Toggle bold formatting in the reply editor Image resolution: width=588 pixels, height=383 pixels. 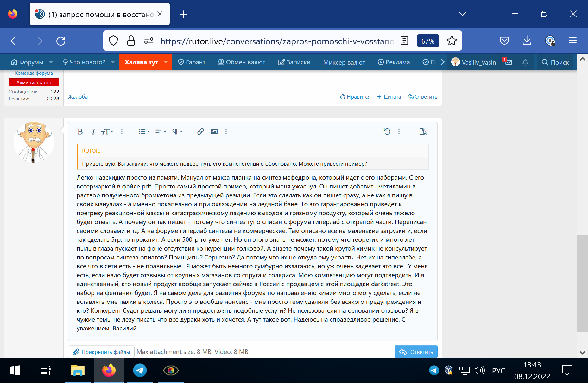(x=80, y=131)
